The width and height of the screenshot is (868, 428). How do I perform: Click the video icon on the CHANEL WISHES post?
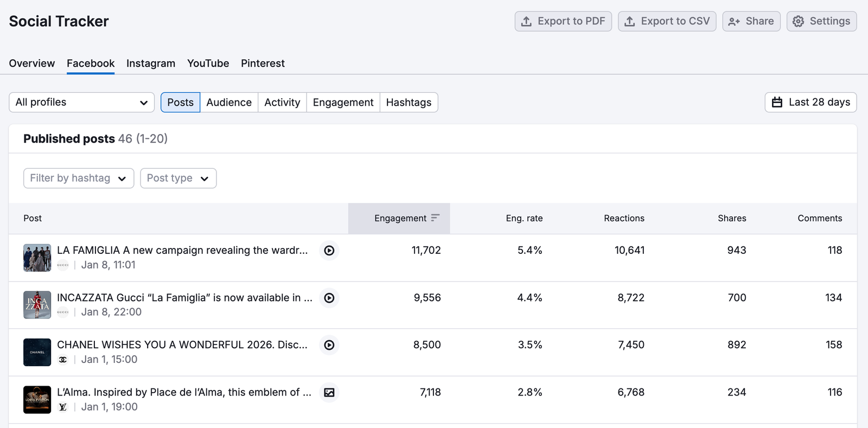[329, 345]
